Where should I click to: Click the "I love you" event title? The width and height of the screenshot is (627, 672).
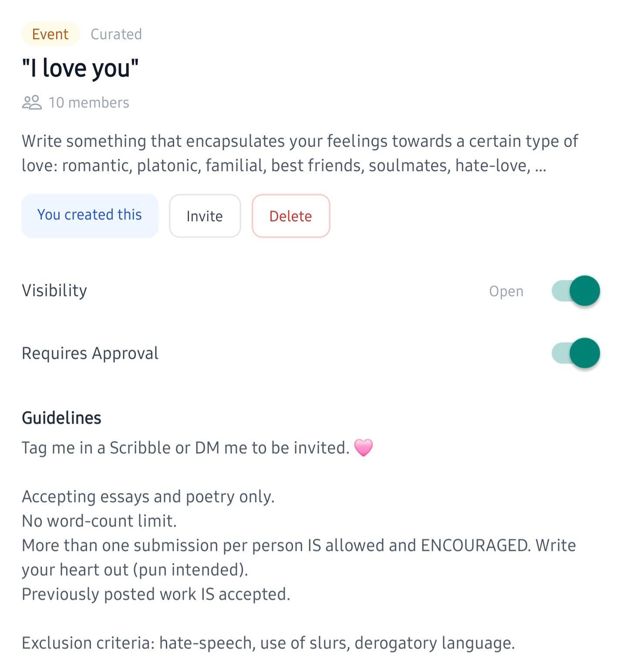[x=80, y=68]
